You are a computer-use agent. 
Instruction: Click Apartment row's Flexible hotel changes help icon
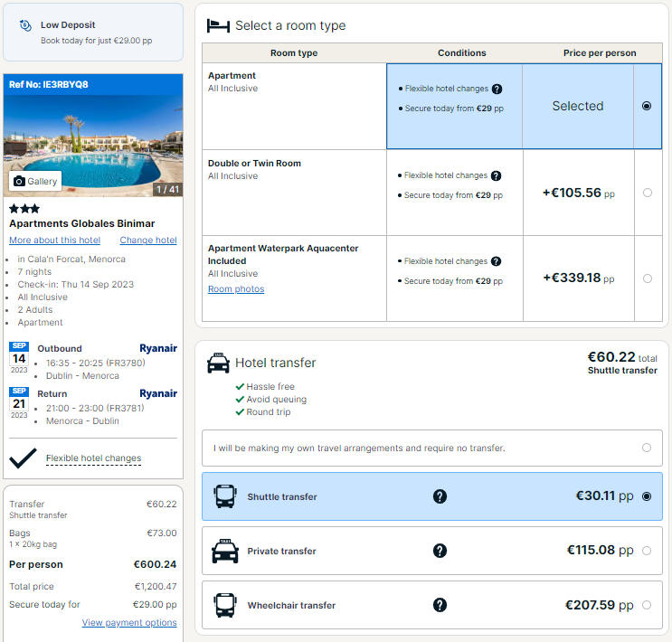point(497,89)
